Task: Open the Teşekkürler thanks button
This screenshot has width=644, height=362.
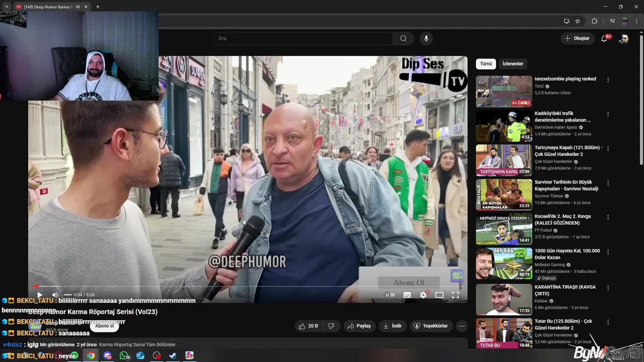Action: [431, 326]
